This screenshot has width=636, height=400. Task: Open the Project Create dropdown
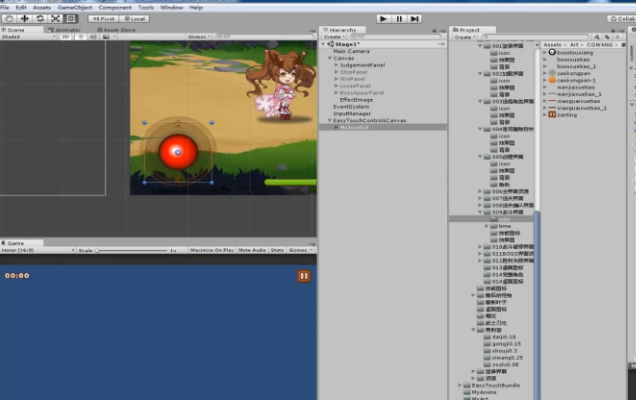(465, 37)
